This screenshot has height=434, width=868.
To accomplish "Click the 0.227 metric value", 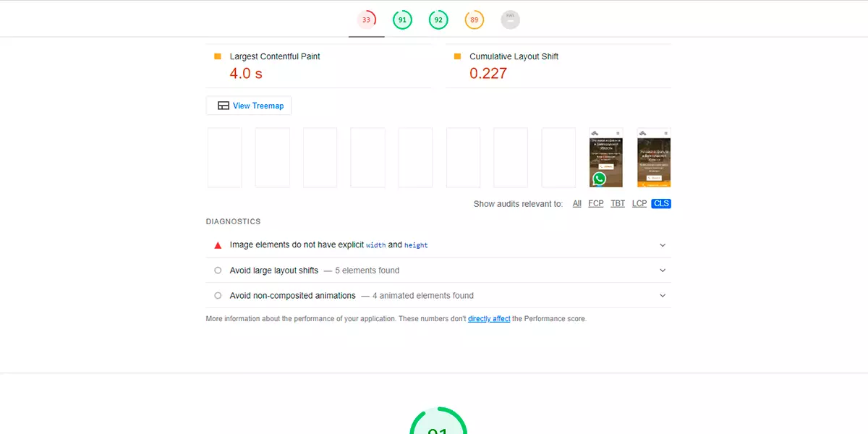I will click(x=488, y=73).
